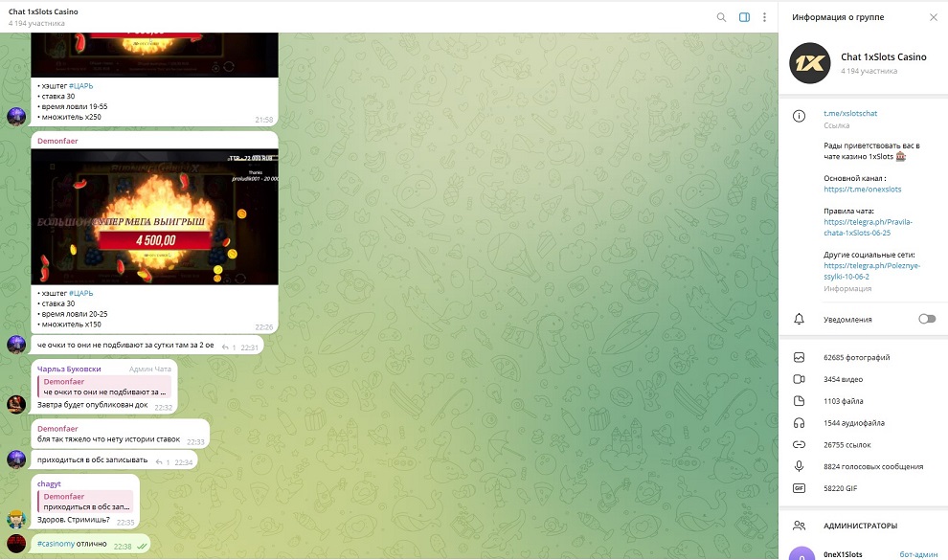This screenshot has width=948, height=560.
Task: Toggle the side panel icon in header
Action: pyautogui.click(x=744, y=17)
